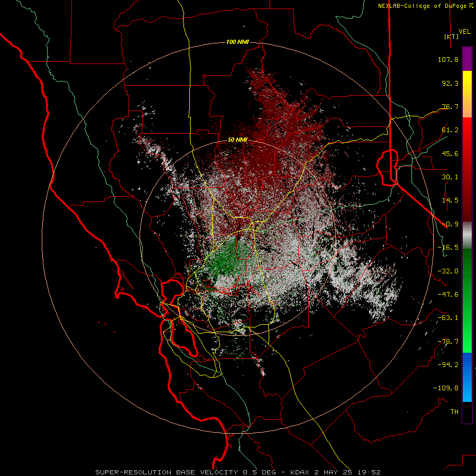476x476 pixels.
Task: Click the [KT] units label
Action: pos(451,36)
